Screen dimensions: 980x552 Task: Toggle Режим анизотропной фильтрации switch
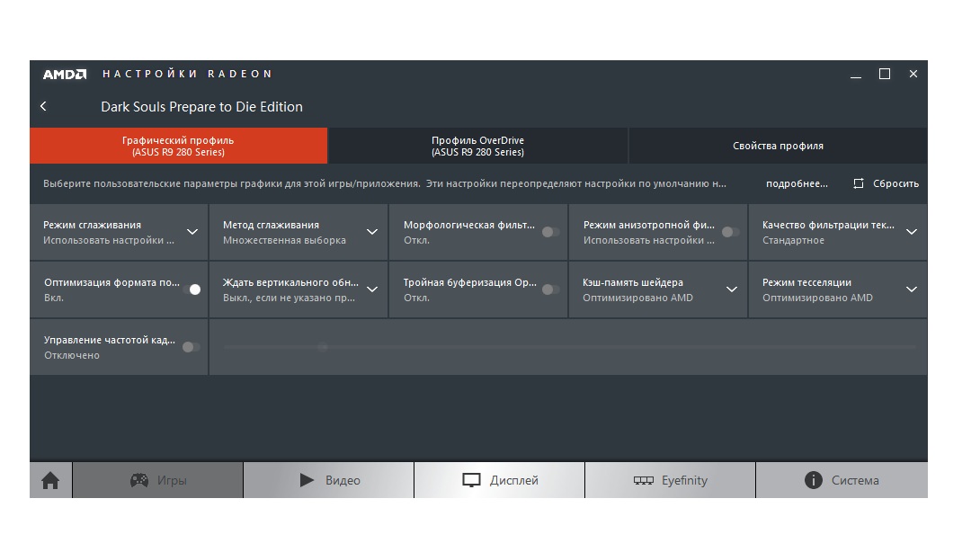[x=730, y=232]
